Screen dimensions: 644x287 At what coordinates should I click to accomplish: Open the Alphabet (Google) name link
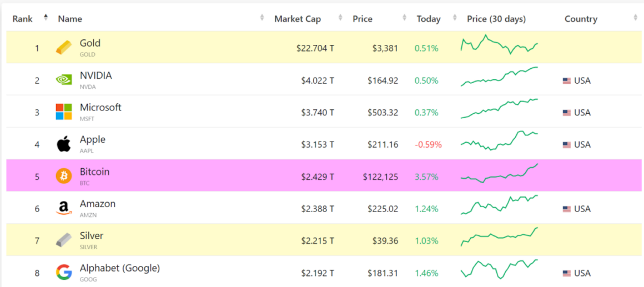pyautogui.click(x=119, y=268)
